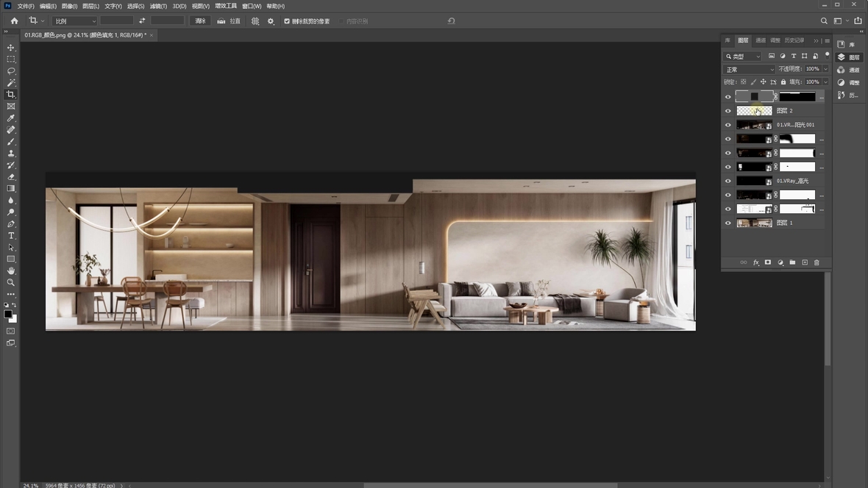Click the 拉直 straighten button
This screenshot has height=488, width=868.
pyautogui.click(x=229, y=21)
